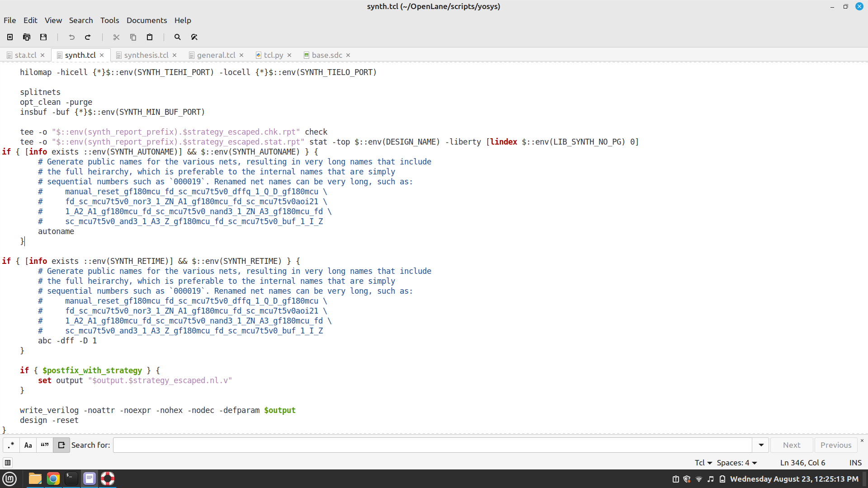
Task: Open Find using the magnifier icon
Action: click(x=177, y=37)
